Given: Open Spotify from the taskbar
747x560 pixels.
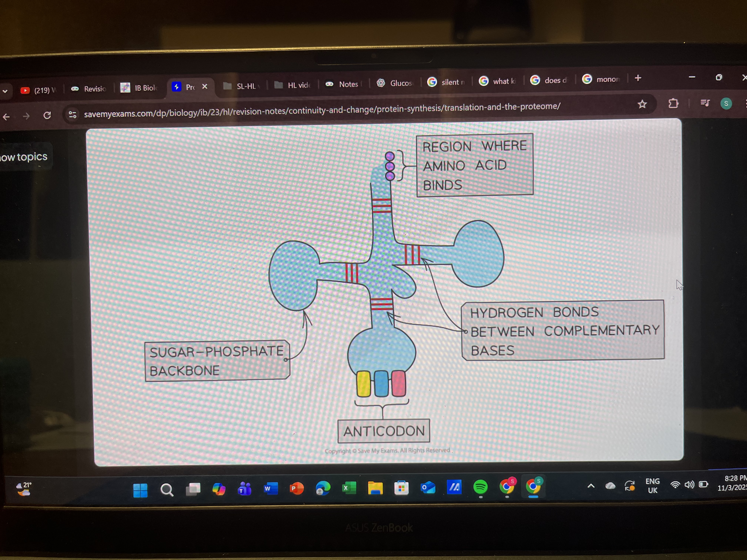Looking at the screenshot, I should (481, 487).
